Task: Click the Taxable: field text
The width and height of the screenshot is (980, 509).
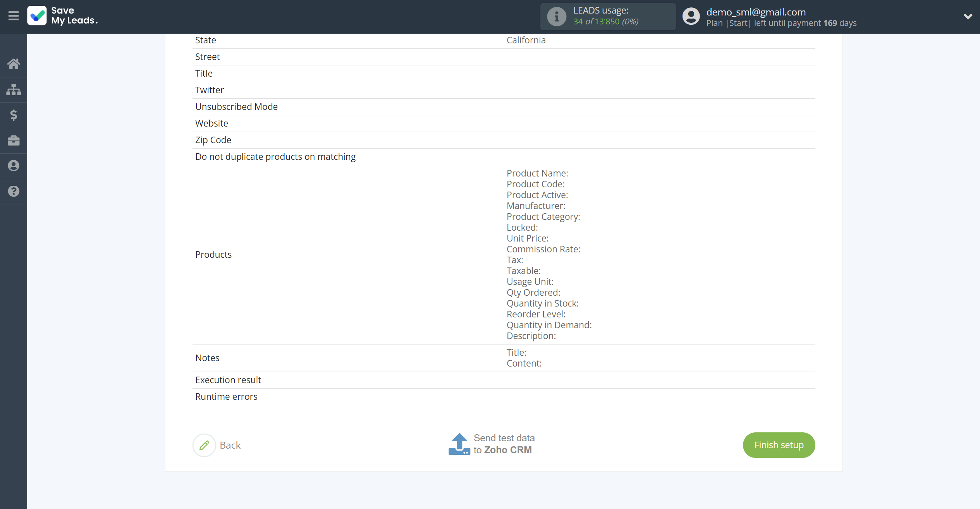Action: pos(524,271)
